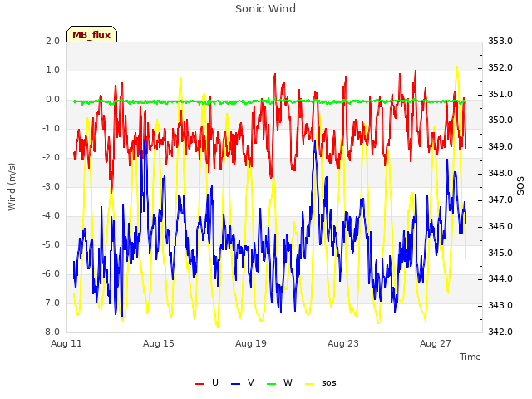Viewport: 532px width, 399px height.
Task: Click the Aug 19 date tick
Action: (251, 343)
